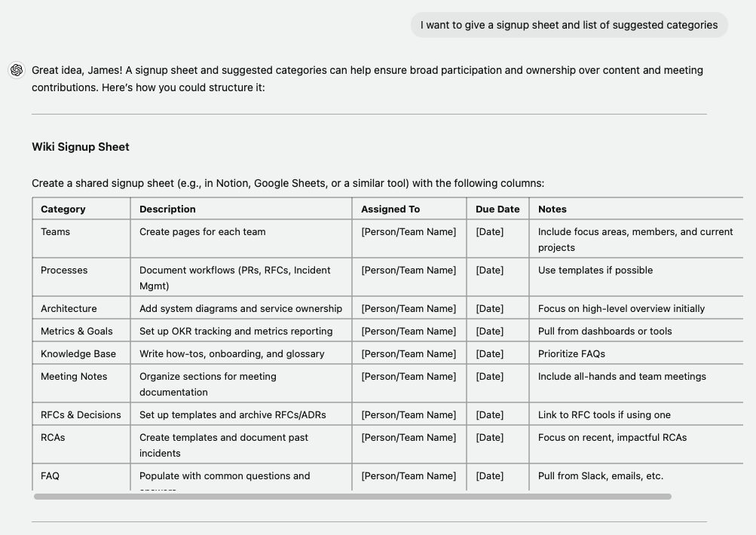Click the Wiki Signup Sheet heading

(x=80, y=147)
